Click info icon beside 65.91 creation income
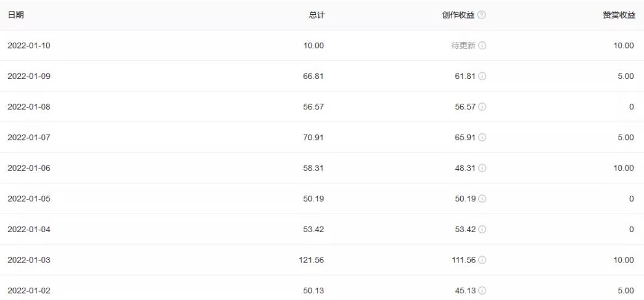 [x=481, y=138]
